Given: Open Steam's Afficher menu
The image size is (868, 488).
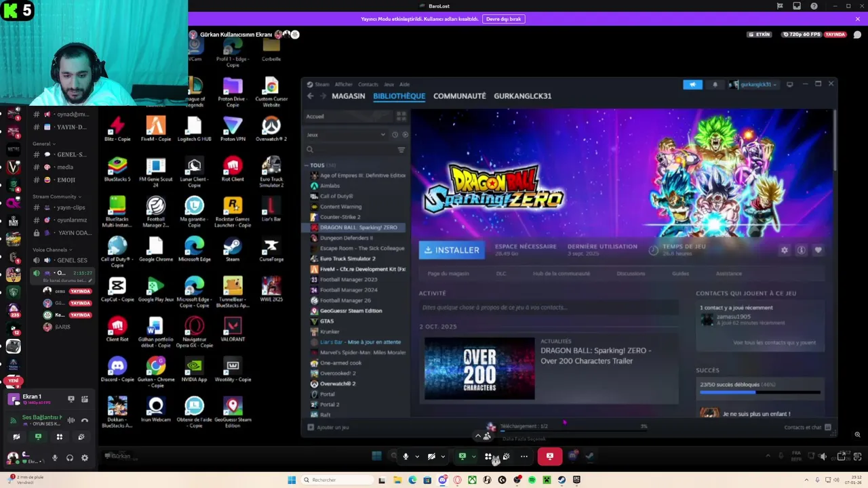Looking at the screenshot, I should click(344, 85).
